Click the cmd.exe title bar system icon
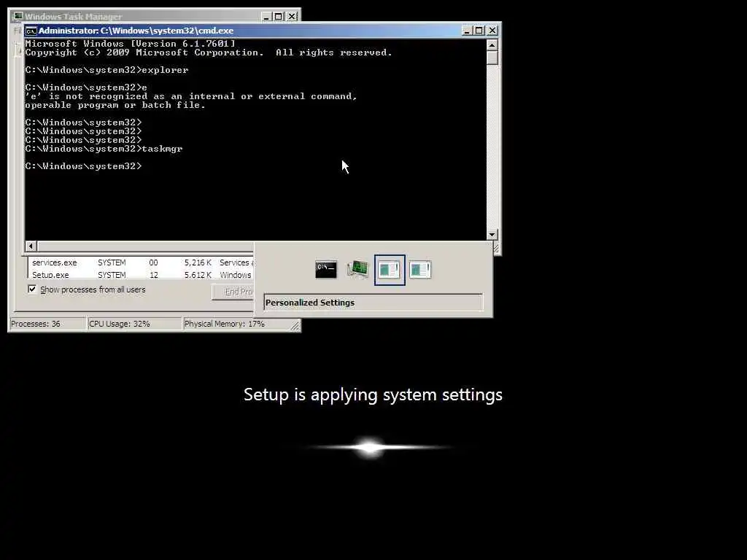This screenshot has width=747, height=560. pos(31,31)
